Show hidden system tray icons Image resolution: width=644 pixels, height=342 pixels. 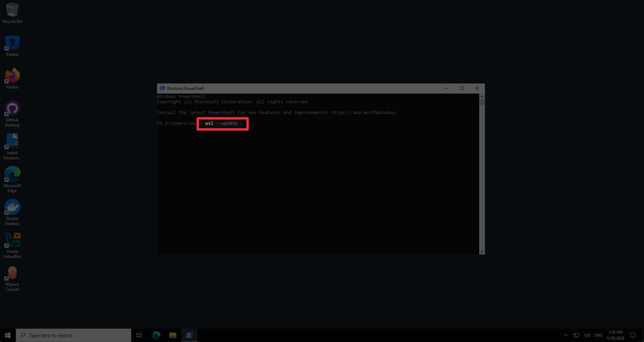click(566, 335)
